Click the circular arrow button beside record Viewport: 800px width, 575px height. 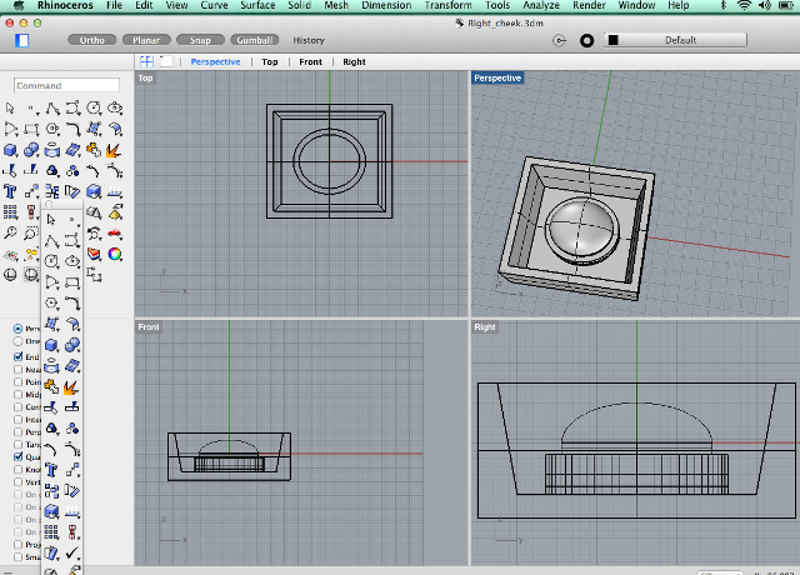pyautogui.click(x=559, y=40)
